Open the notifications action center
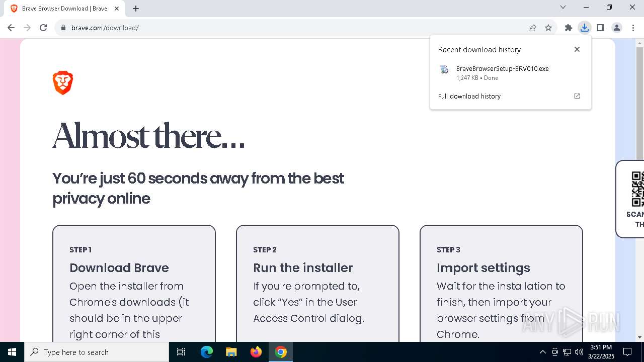The width and height of the screenshot is (644, 362). [627, 352]
